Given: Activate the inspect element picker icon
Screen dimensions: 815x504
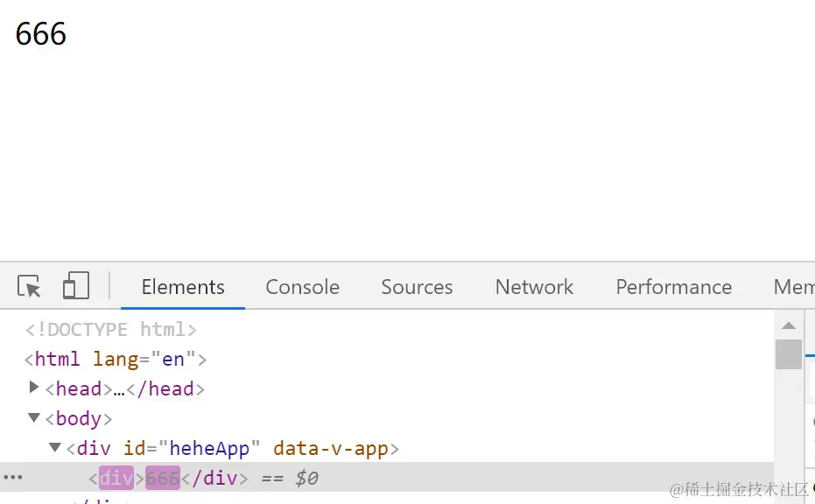Looking at the screenshot, I should (29, 286).
